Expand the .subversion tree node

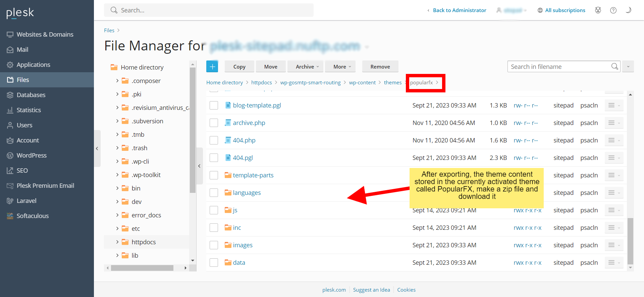pos(117,121)
